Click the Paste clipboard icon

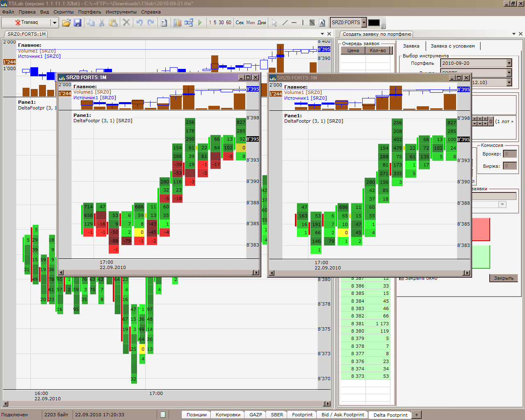click(x=113, y=23)
